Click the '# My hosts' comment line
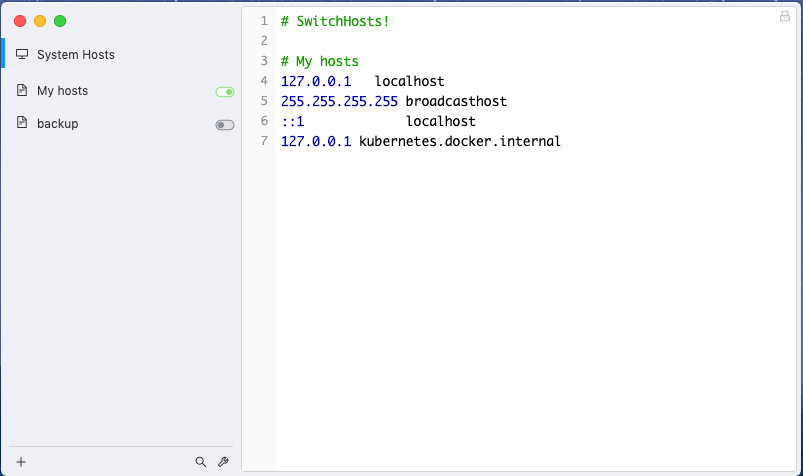 [320, 61]
